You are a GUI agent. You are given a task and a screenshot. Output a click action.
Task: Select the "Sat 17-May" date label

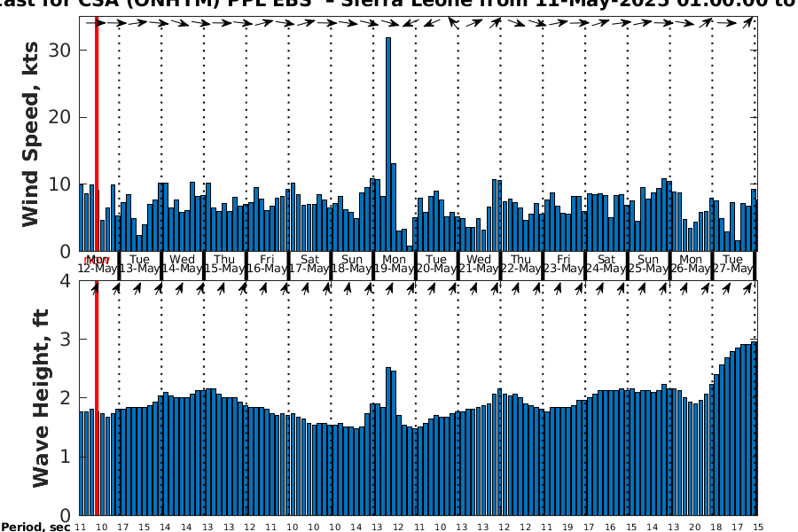(309, 263)
